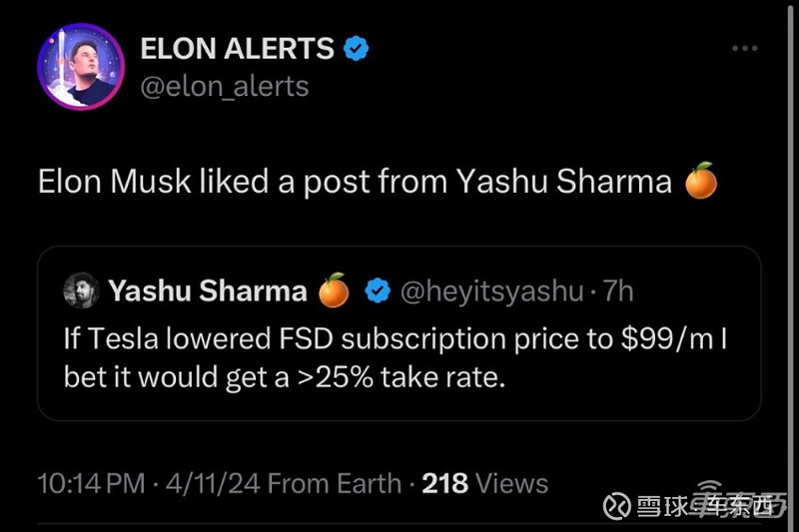Screen dimensions: 799x532
Task: Click the 10:14 PM post time
Action: [x=91, y=484]
